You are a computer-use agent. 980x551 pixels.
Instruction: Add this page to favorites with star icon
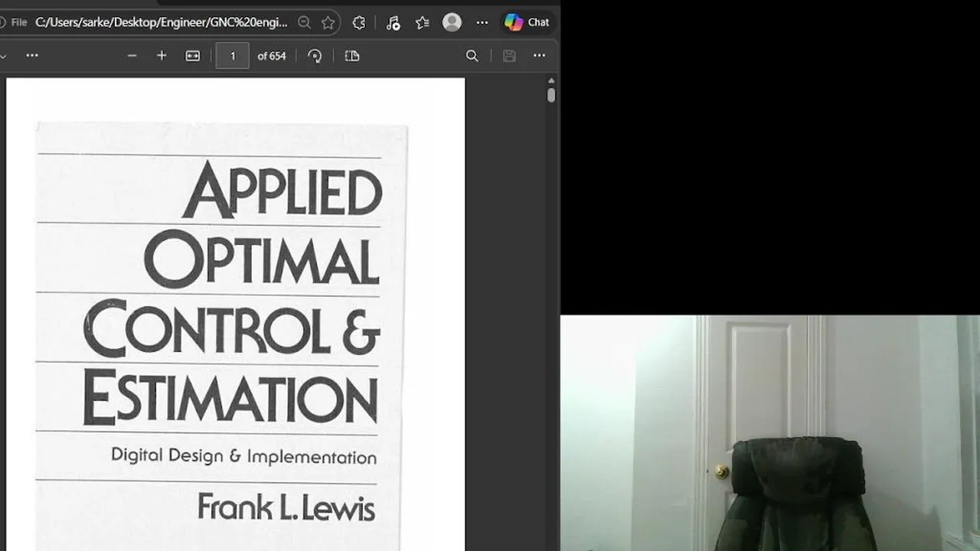pyautogui.click(x=328, y=22)
